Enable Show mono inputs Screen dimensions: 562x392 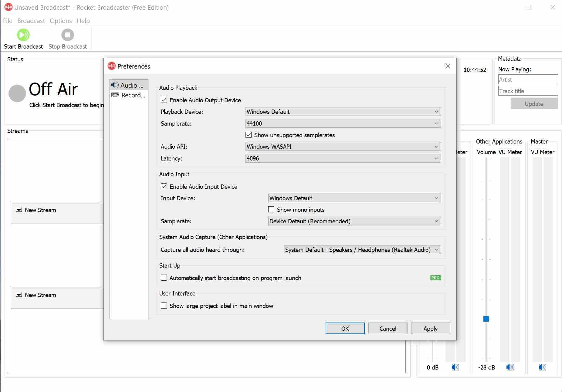tap(271, 209)
